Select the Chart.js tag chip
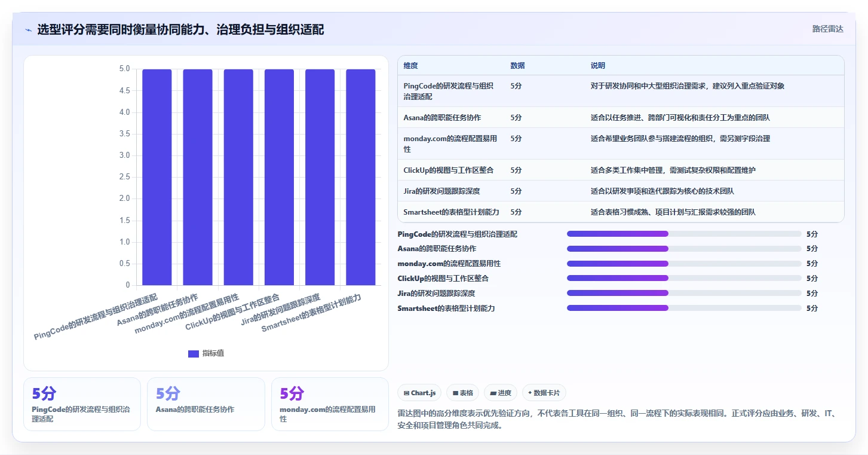Image resolution: width=868 pixels, height=455 pixels. point(419,393)
